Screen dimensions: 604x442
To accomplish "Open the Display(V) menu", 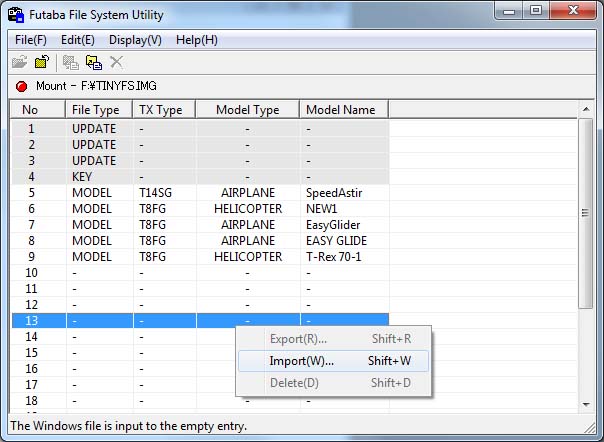I will [x=135, y=40].
